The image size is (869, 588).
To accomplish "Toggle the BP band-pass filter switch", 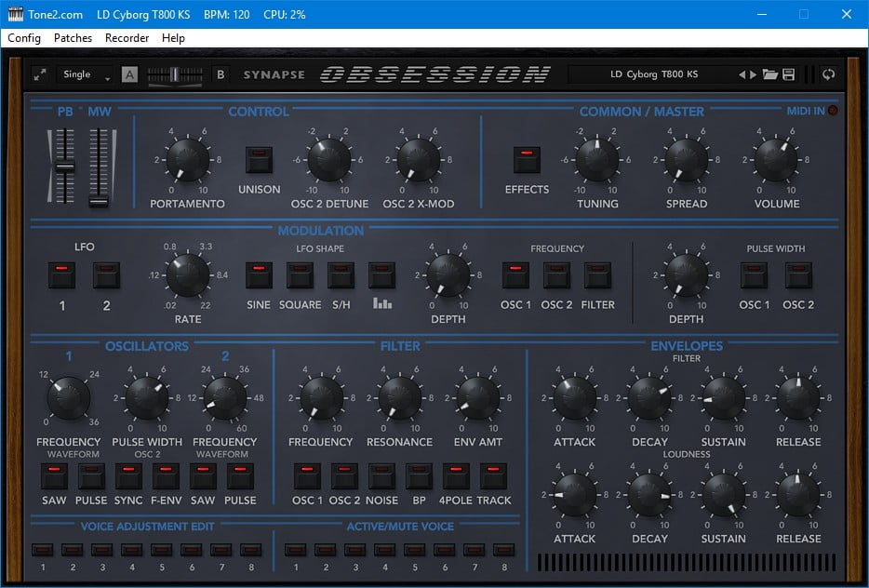I will [x=419, y=476].
